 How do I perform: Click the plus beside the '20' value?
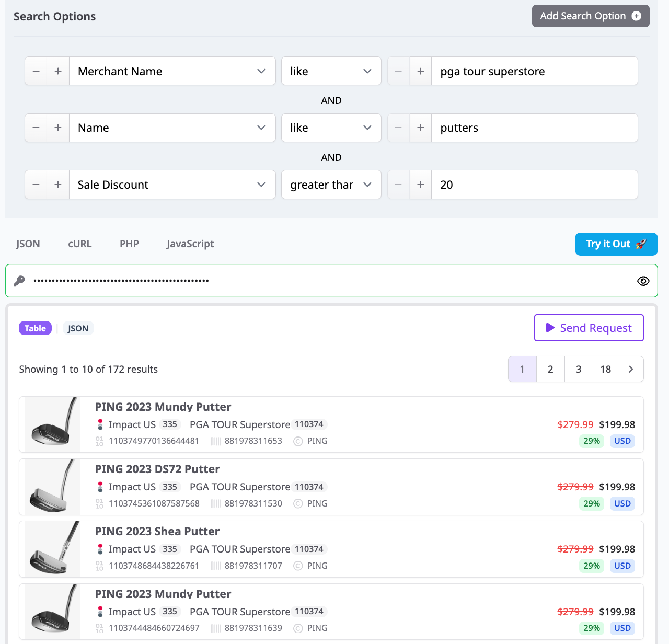[421, 185]
